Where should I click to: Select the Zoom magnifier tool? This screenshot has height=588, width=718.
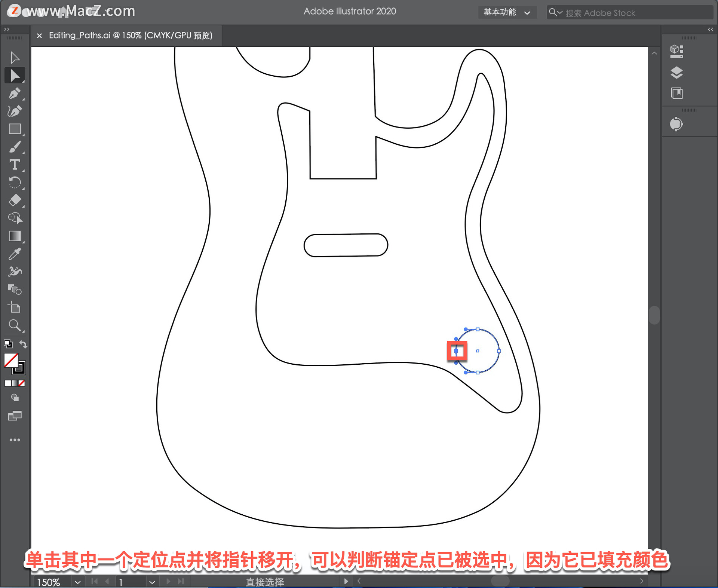(x=15, y=325)
